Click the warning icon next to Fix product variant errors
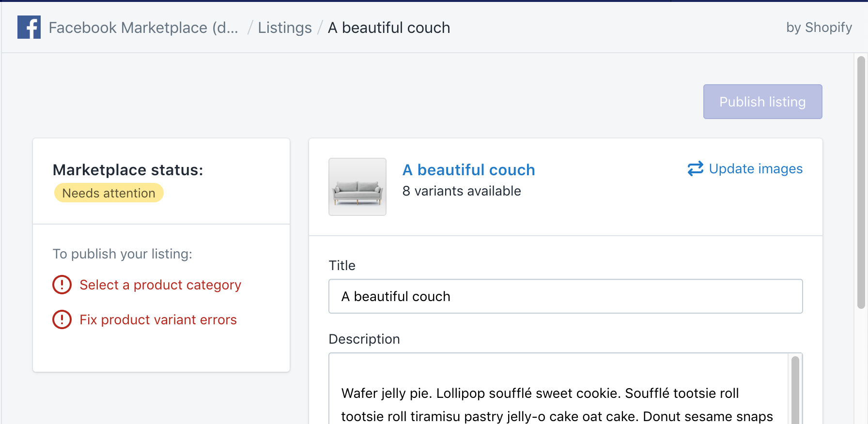 [62, 319]
